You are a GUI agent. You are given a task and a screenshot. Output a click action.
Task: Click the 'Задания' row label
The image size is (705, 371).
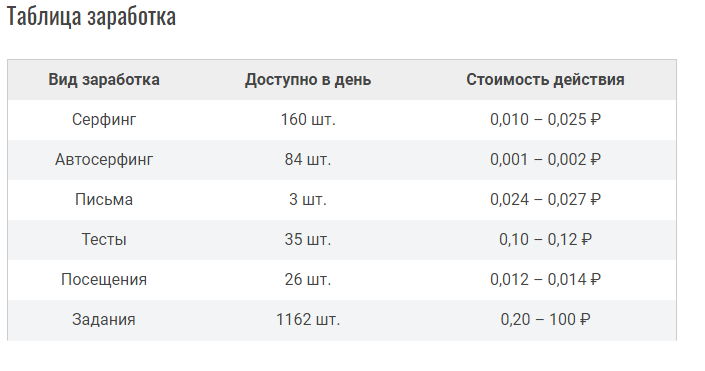coord(104,319)
